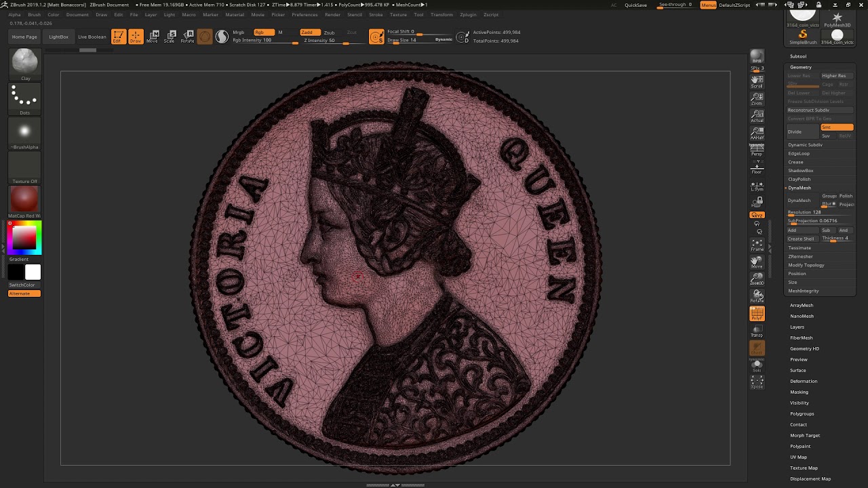868x488 pixels.
Task: Open the Transform menu
Action: (441, 14)
